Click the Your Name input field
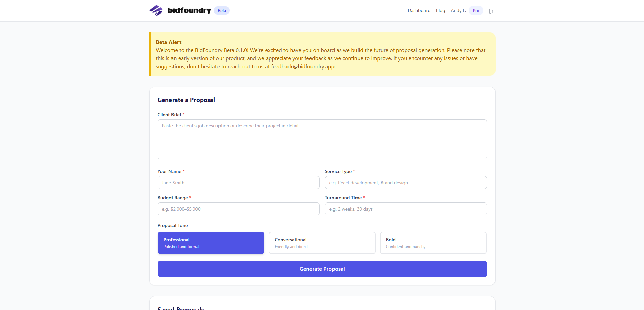The height and width of the screenshot is (310, 644). (x=238, y=183)
